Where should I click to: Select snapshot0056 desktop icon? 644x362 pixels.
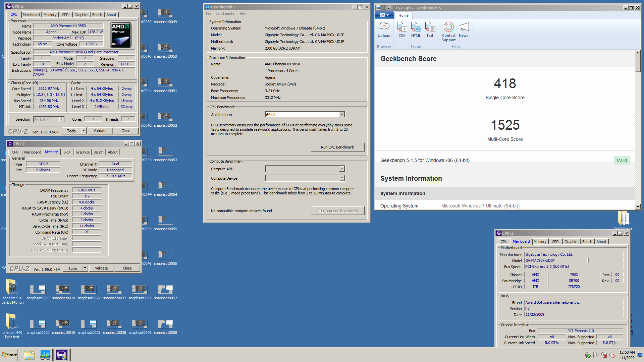165,258
